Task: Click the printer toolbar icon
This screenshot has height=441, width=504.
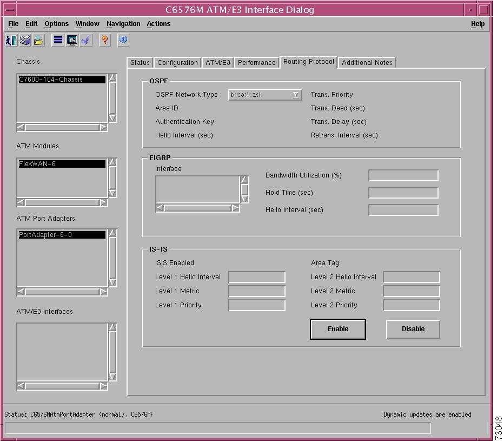Action: coord(25,40)
